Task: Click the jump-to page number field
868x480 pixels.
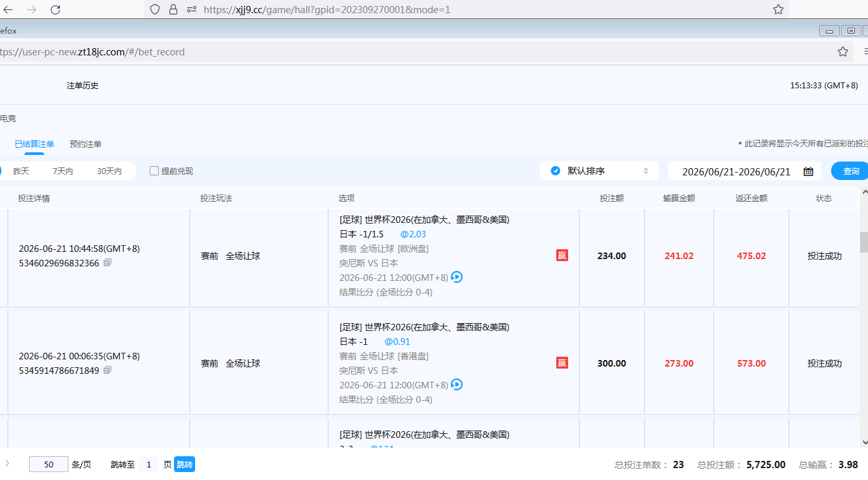Action: pyautogui.click(x=149, y=464)
